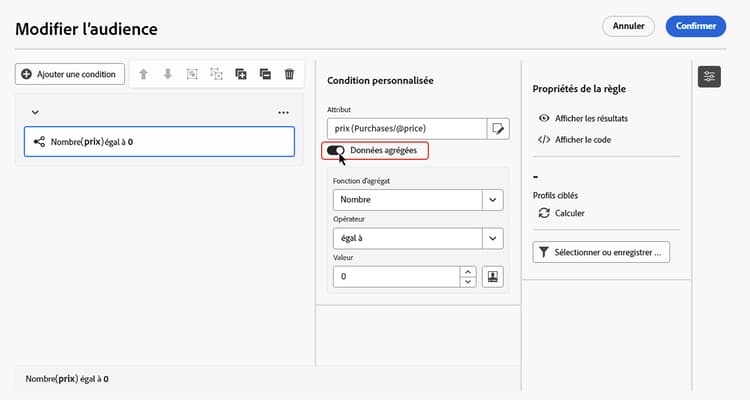Open the Opérateur dropdown set to égal à
The height and width of the screenshot is (400, 750).
(x=492, y=238)
